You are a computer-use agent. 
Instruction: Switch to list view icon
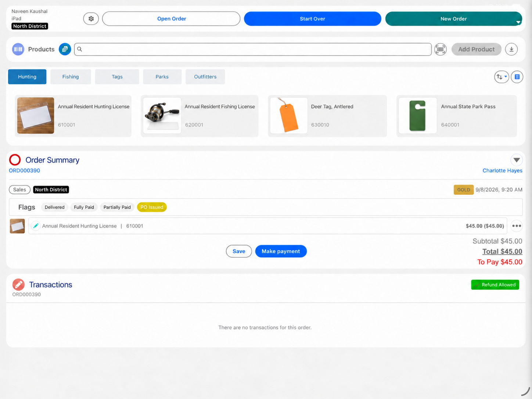(x=517, y=77)
